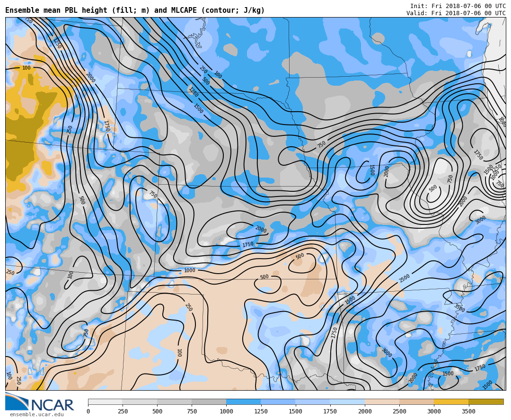This screenshot has width=511, height=420.
Task: Pick the lightest 0–250 colorbar swatch
Action: pyautogui.click(x=105, y=402)
